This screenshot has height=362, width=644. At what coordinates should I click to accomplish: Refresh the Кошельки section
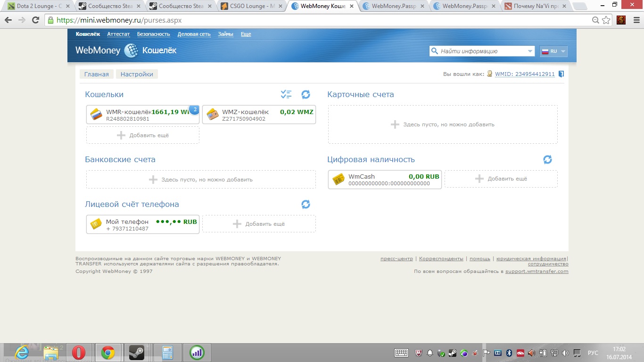[305, 94]
